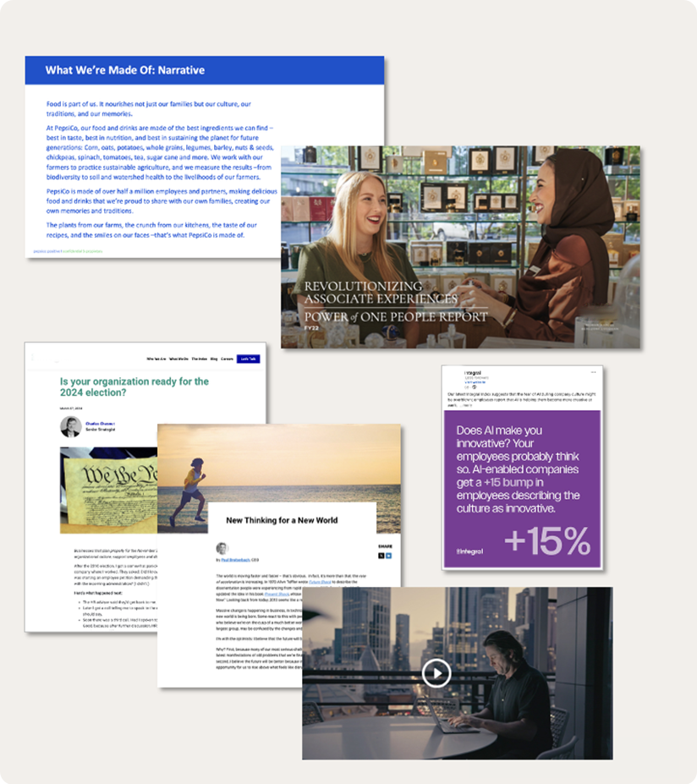
Task: Play the video of man typing on laptop
Action: 436,673
